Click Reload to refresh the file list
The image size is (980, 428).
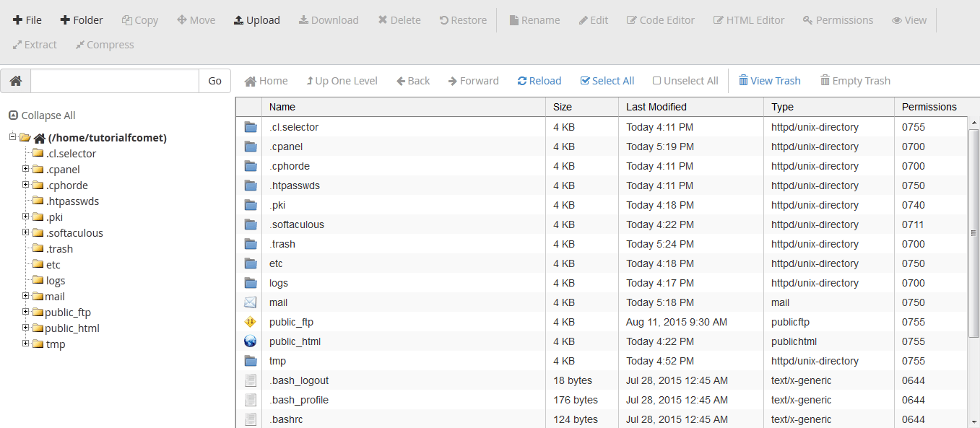click(539, 80)
